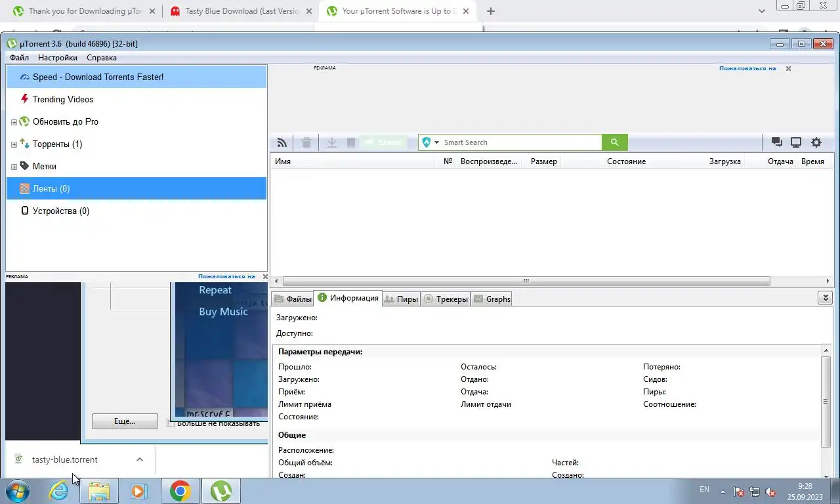Open Windows Media Player from the taskbar
Screen dimensions: 840x504
pyautogui.click(x=139, y=491)
